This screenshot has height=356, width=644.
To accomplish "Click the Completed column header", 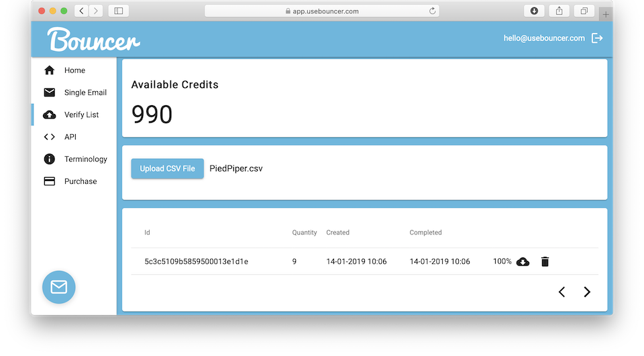I will (x=425, y=233).
